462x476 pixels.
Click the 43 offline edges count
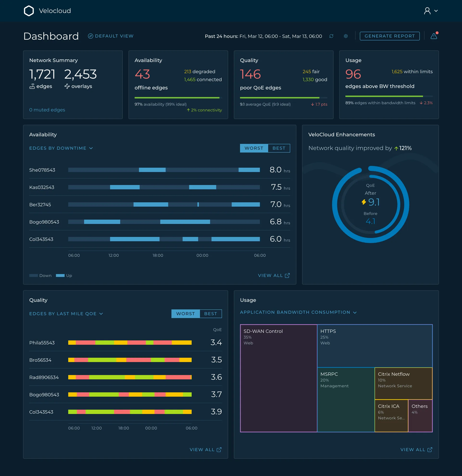click(x=142, y=74)
